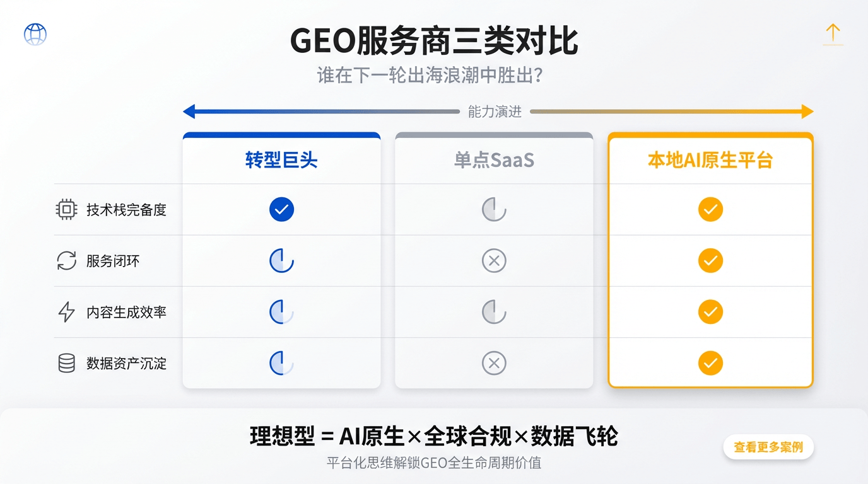The height and width of the screenshot is (484, 868).
Task: Click the 查看更多案例 button
Action: coord(768,447)
